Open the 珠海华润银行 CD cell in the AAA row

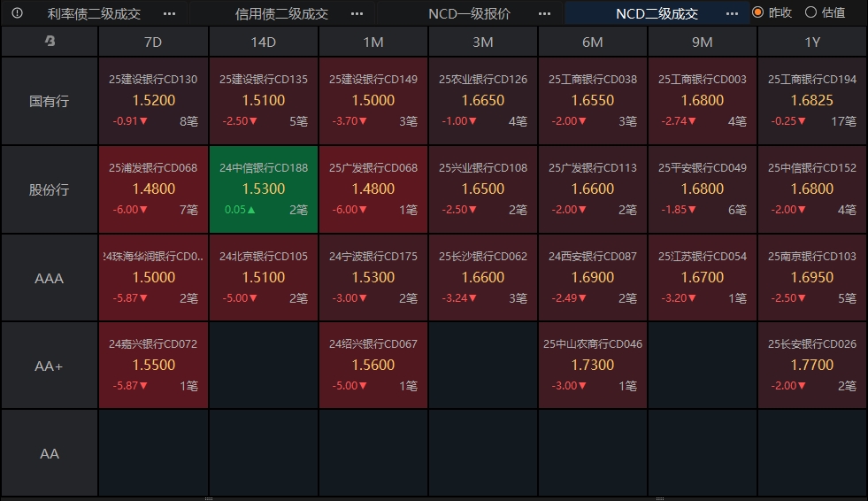[x=153, y=277]
